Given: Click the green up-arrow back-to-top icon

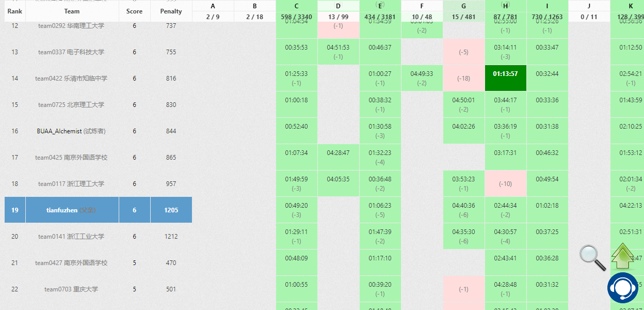Looking at the screenshot, I should pyautogui.click(x=623, y=256).
